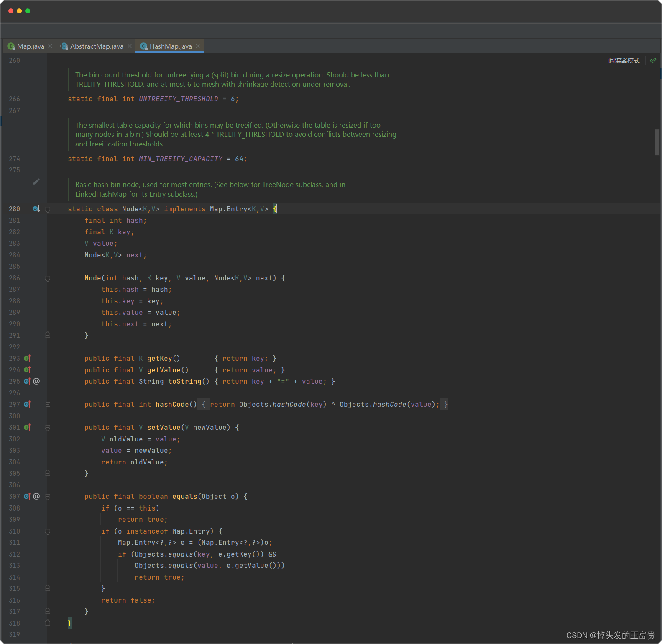Click the 'this.next = next;' statement

click(136, 324)
